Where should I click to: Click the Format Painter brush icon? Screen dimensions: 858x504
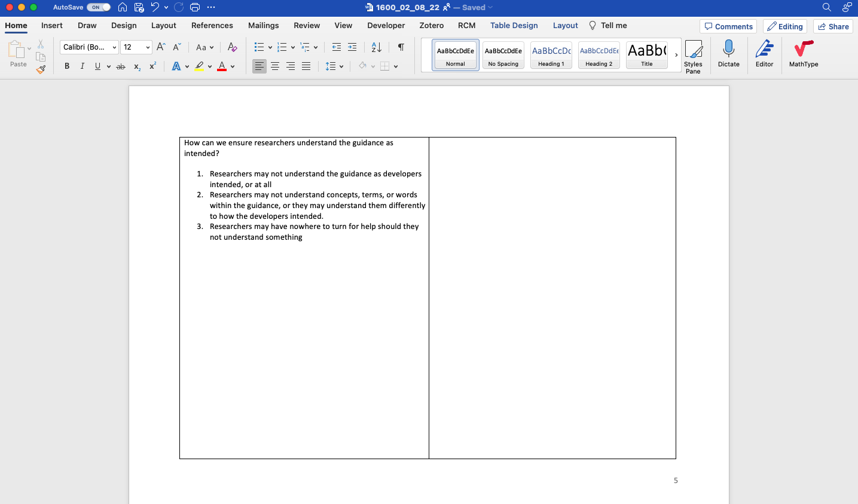click(41, 69)
